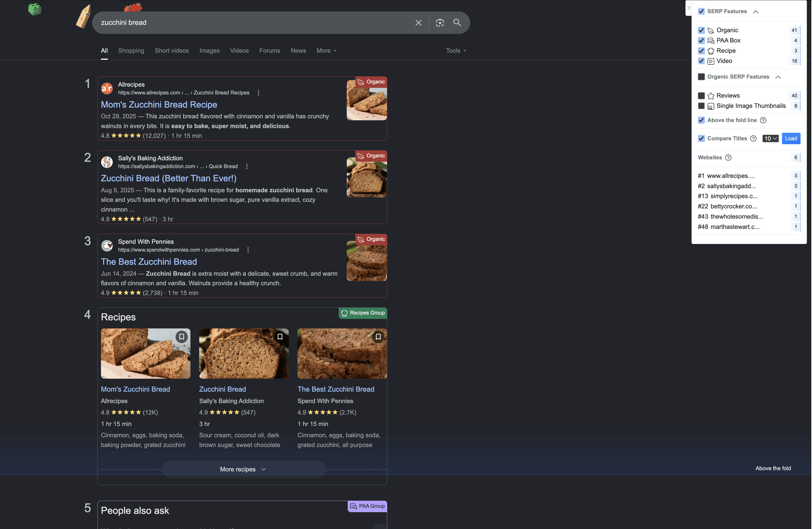Open the Spend With Pennies result thumbnail image

(367, 261)
